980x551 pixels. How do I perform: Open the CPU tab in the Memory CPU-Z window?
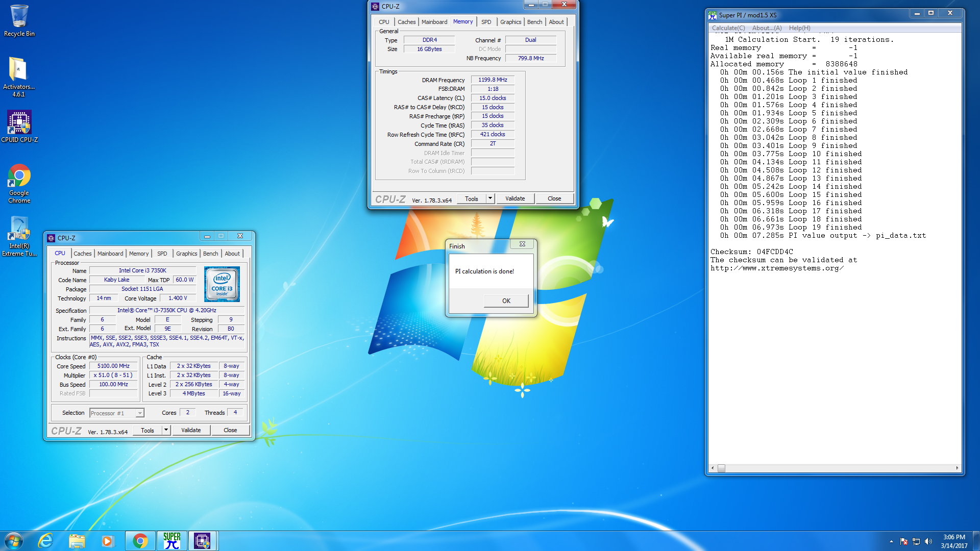coord(384,22)
